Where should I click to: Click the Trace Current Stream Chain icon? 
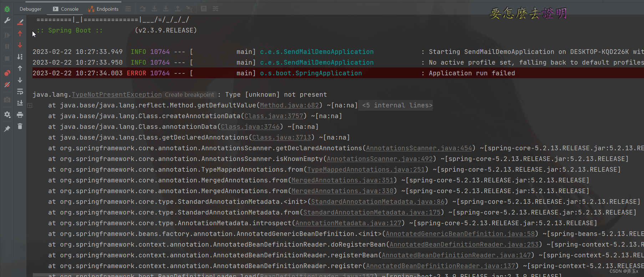pos(215,9)
